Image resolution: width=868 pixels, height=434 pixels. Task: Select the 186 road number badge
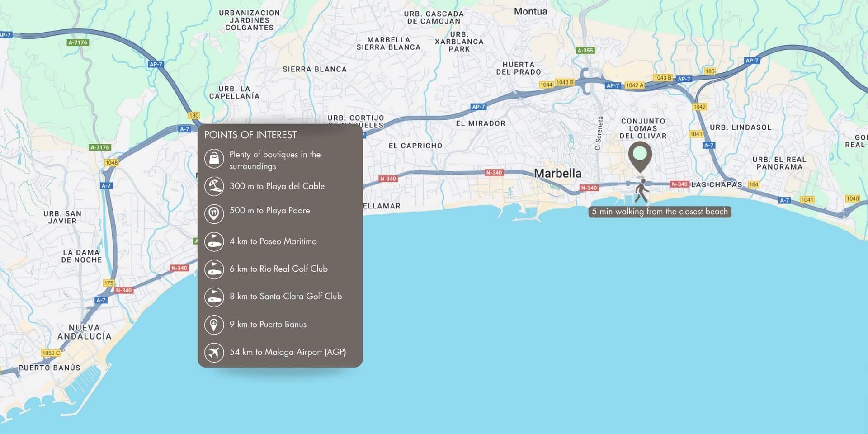tap(710, 71)
